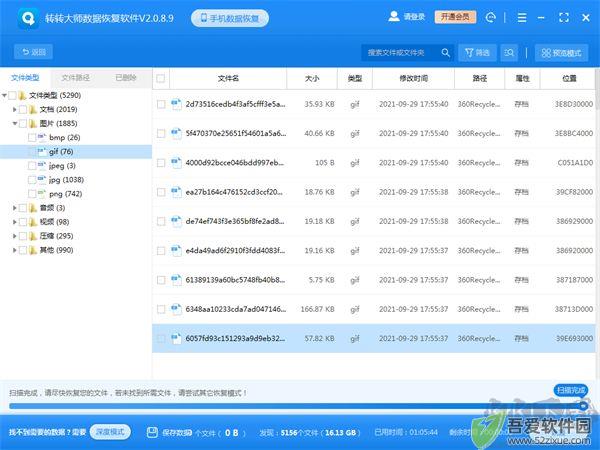Sort by the 文件名 column header

[228, 78]
